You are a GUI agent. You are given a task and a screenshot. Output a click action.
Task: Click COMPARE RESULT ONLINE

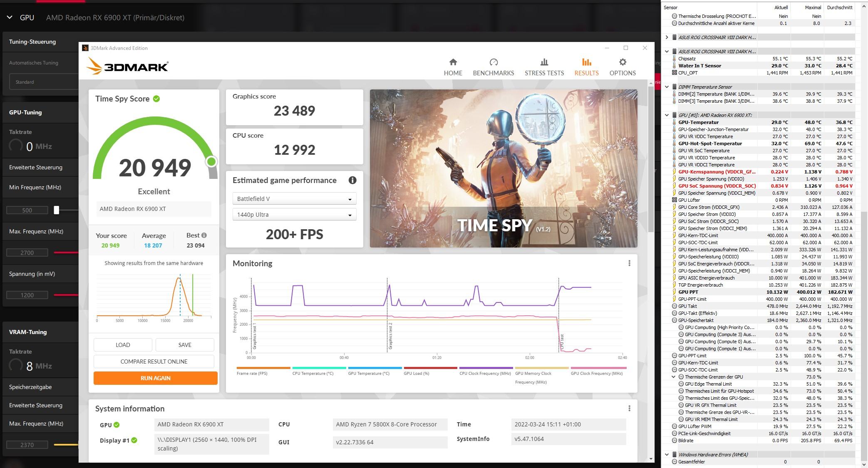[154, 362]
